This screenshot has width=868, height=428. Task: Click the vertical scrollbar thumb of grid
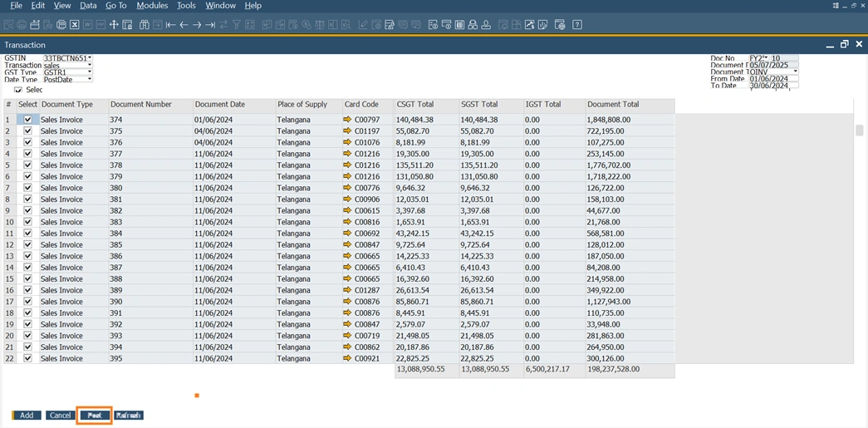point(860,130)
